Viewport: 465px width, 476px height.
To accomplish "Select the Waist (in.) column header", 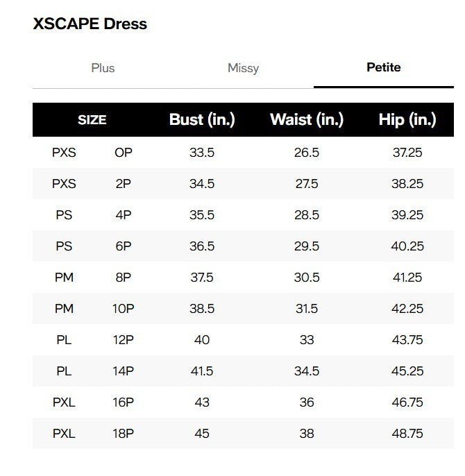I will click(306, 119).
